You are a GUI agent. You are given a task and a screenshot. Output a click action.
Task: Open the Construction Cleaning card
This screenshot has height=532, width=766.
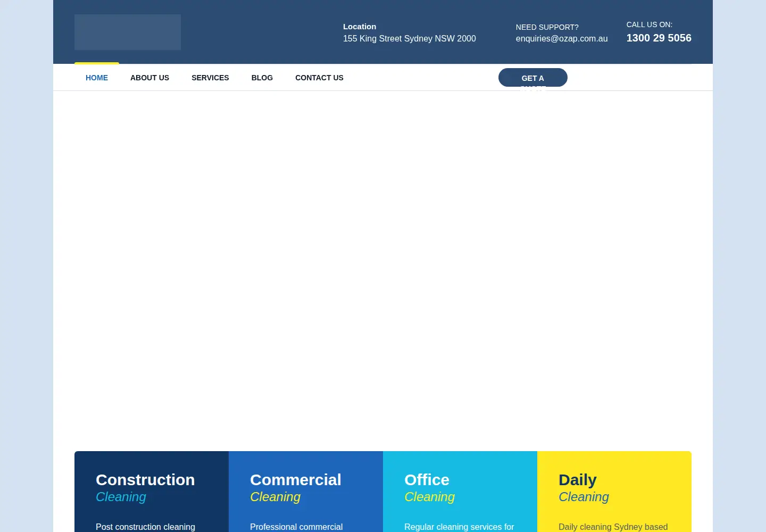pyautogui.click(x=152, y=492)
